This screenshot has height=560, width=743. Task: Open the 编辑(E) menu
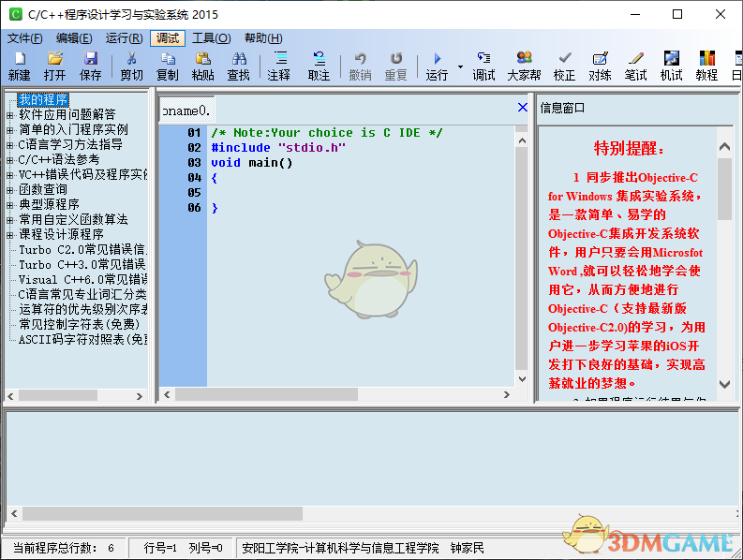pyautogui.click(x=74, y=38)
